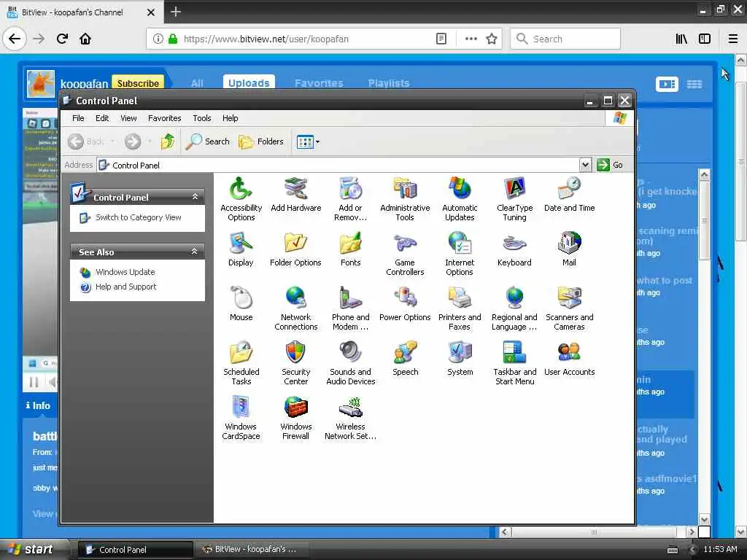This screenshot has height=560, width=747.
Task: Click the Firefox reload button
Action: (x=63, y=39)
